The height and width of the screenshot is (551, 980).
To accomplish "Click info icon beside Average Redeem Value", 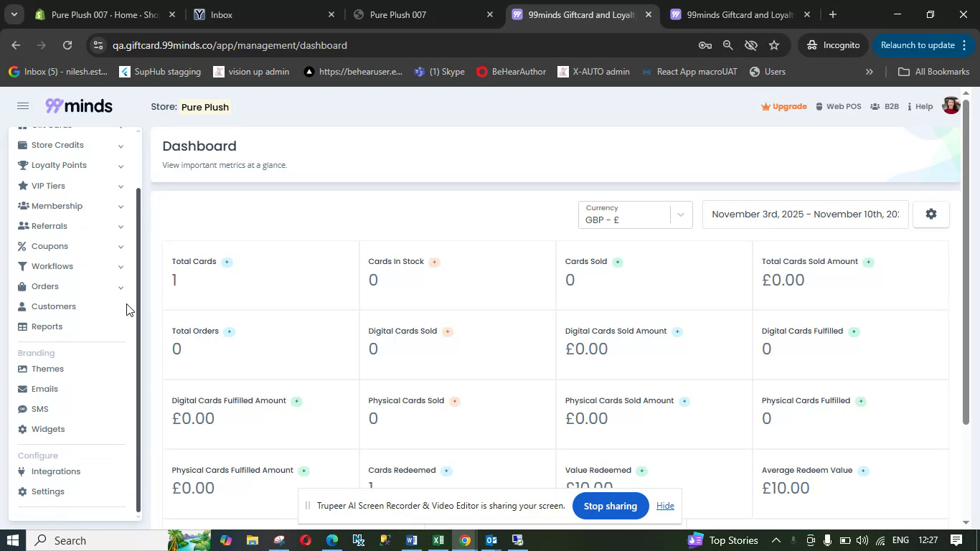I will point(863,471).
